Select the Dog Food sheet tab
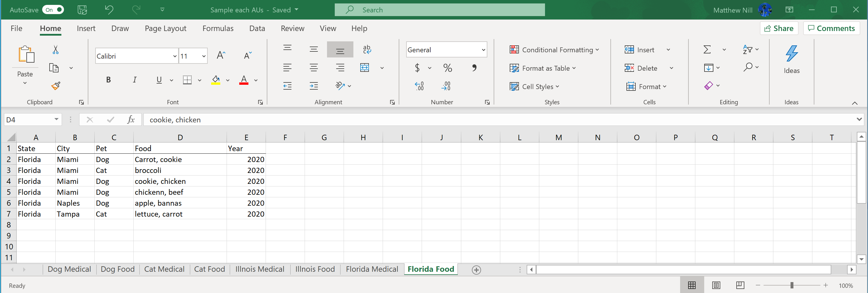This screenshot has height=293, width=868. pos(118,269)
